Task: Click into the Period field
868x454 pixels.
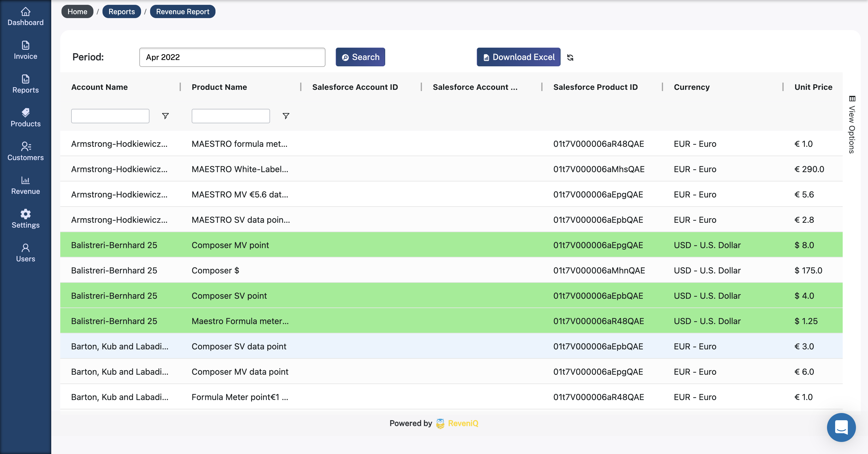Action: click(232, 57)
